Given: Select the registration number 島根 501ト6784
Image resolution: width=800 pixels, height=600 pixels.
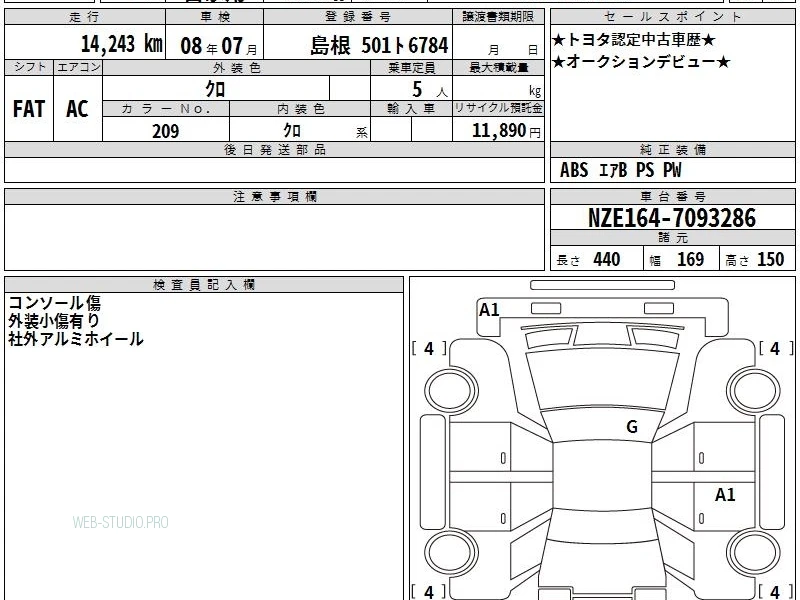Looking at the screenshot, I should pyautogui.click(x=379, y=45).
